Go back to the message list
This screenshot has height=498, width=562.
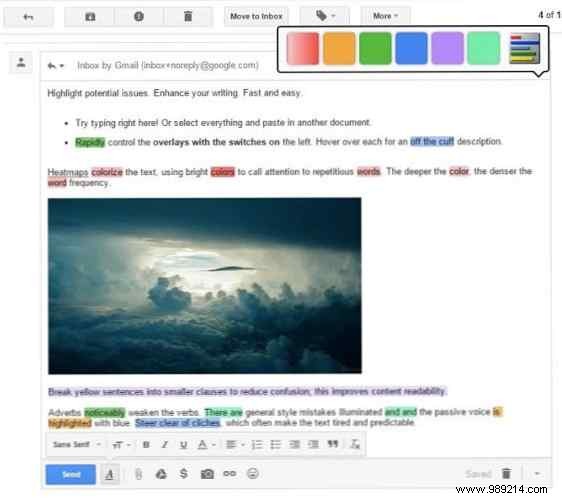(x=28, y=16)
